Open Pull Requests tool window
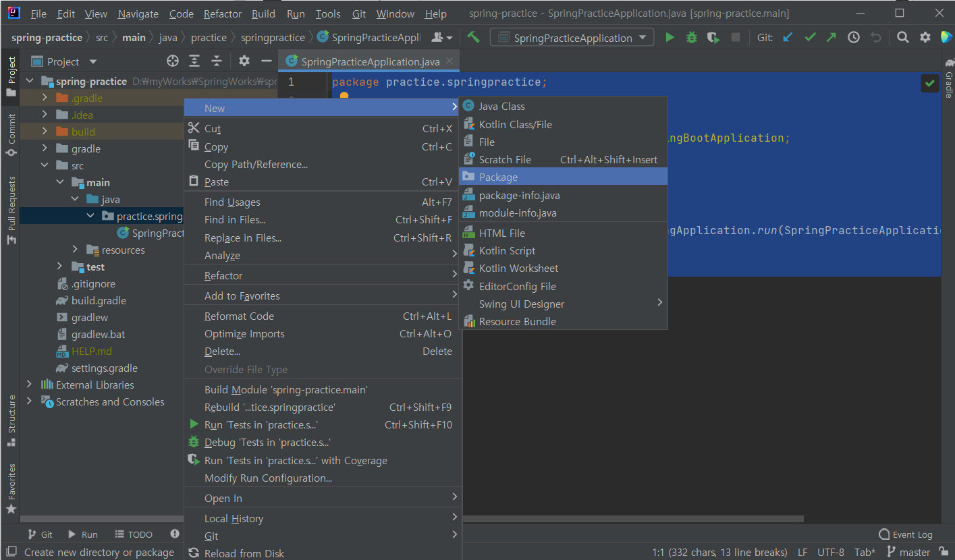The image size is (955, 560). click(11, 210)
